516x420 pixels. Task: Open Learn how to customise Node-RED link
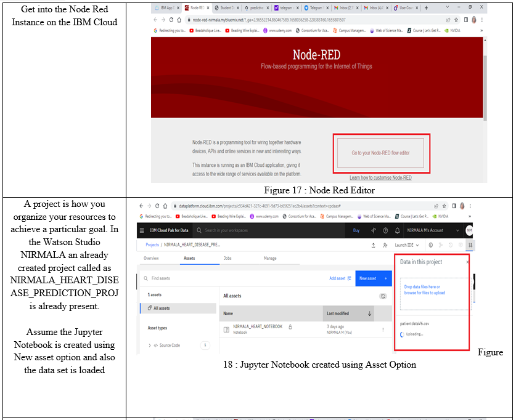point(380,178)
